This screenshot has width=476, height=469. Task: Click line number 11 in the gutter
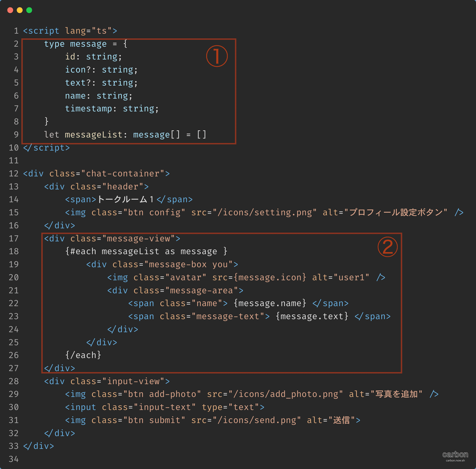tap(13, 161)
